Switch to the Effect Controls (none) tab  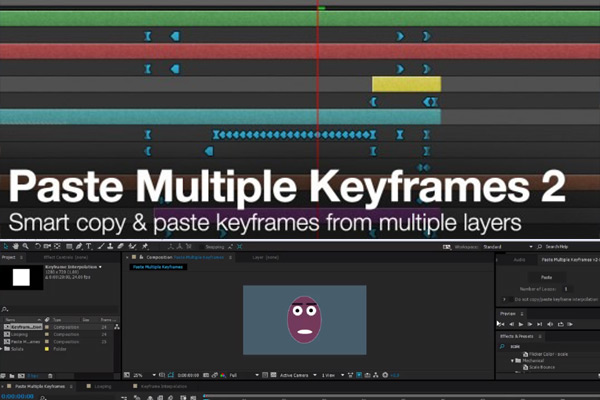click(x=66, y=257)
